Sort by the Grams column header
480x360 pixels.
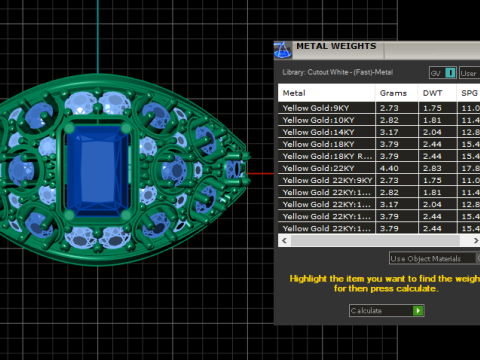(396, 93)
